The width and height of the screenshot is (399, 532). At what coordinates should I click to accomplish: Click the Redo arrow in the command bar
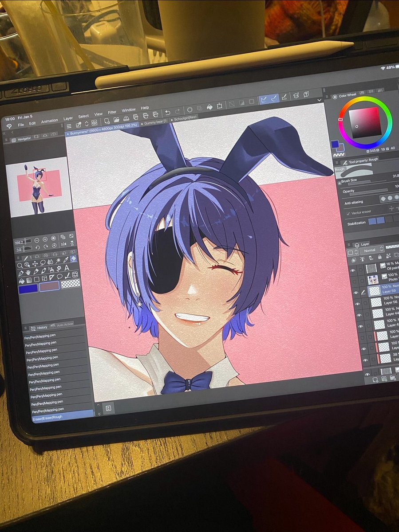[178, 112]
